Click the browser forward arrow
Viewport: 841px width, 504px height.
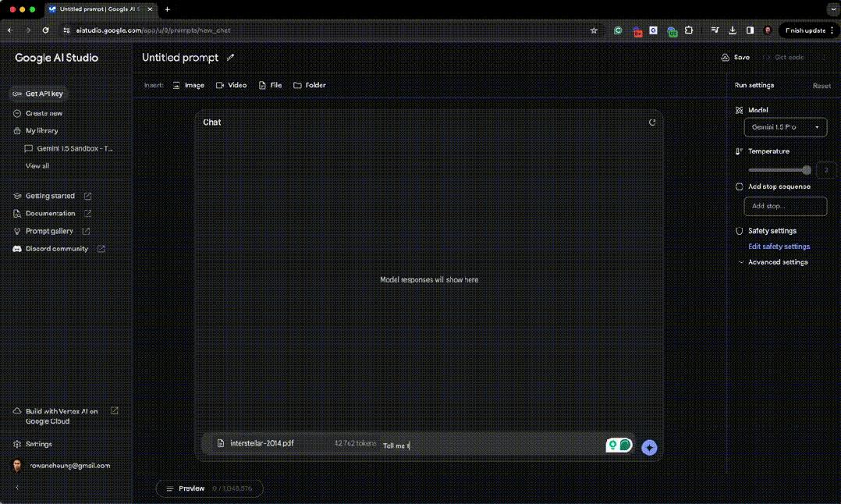click(x=28, y=30)
